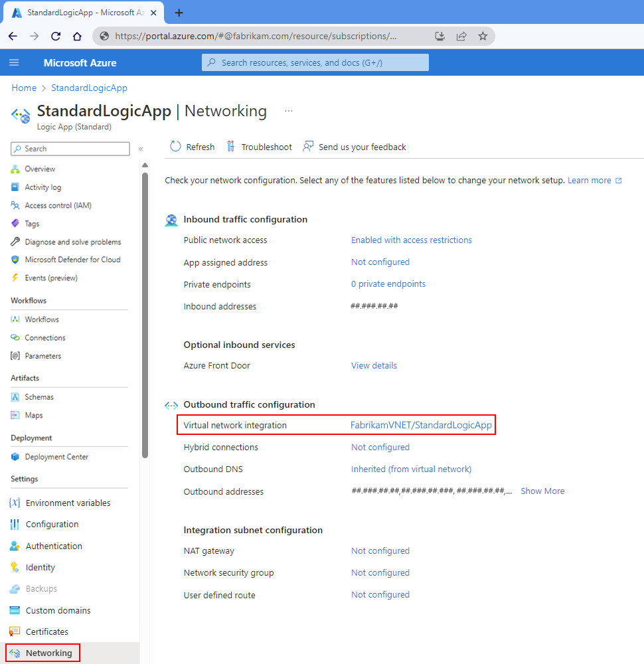Open the FabrikamVNET/StandardLogicApp integration link
Image resolution: width=644 pixels, height=664 pixels.
[421, 425]
